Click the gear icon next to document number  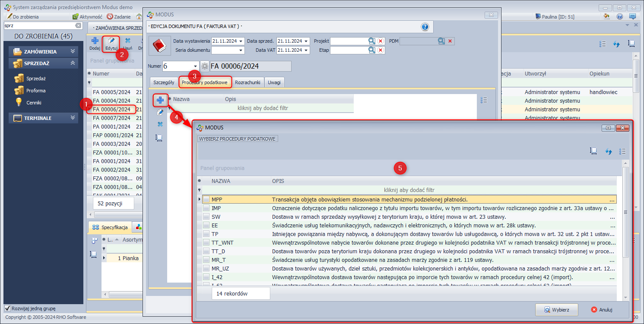(x=204, y=66)
